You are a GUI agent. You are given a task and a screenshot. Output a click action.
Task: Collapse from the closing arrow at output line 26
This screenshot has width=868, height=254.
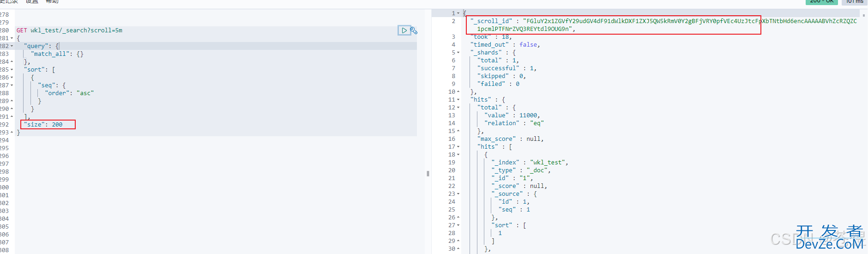pyautogui.click(x=458, y=218)
